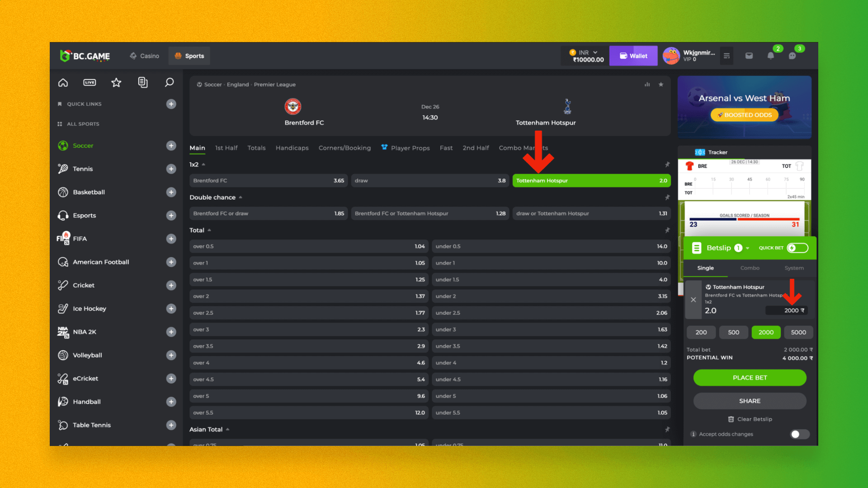
Task: Select the Combo Markets tab
Action: [x=523, y=148]
